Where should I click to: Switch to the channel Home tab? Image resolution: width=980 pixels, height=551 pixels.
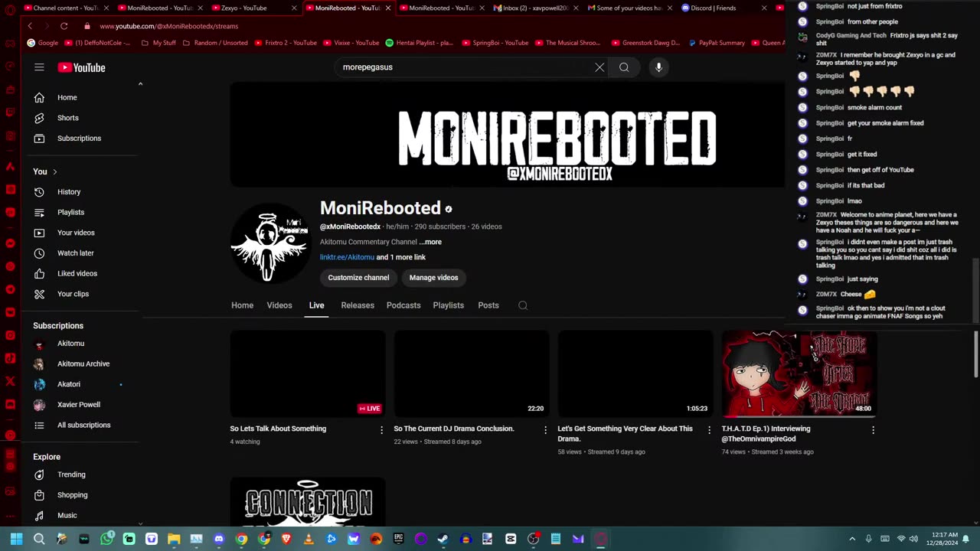click(x=242, y=305)
